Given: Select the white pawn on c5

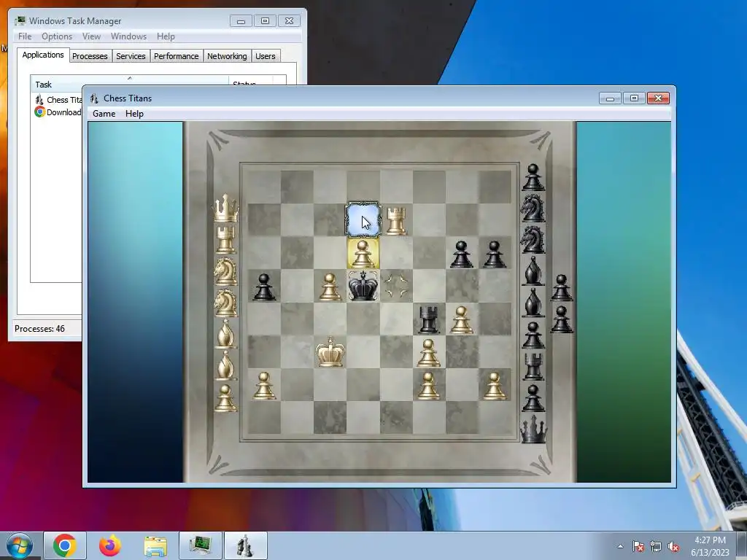Looking at the screenshot, I should [x=330, y=287].
